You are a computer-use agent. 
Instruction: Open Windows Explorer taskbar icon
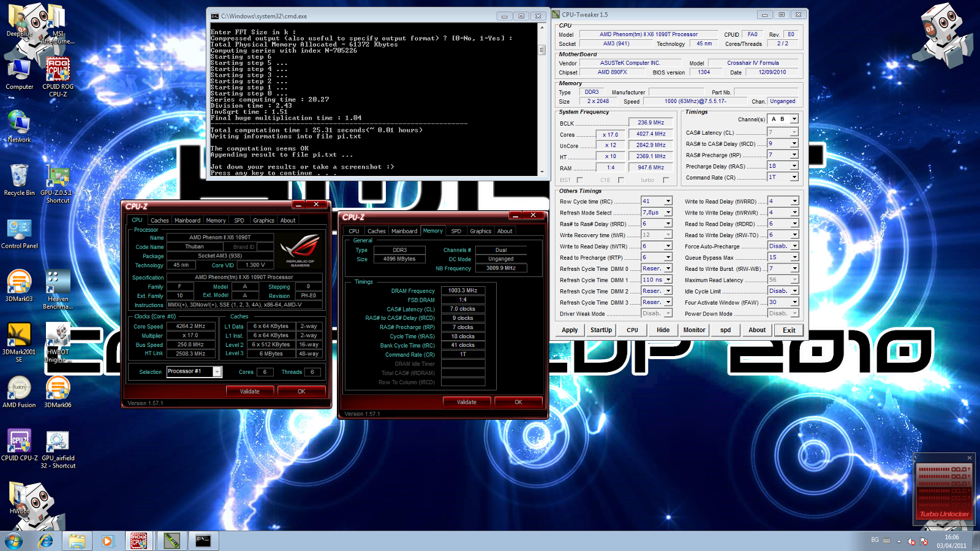pyautogui.click(x=77, y=541)
